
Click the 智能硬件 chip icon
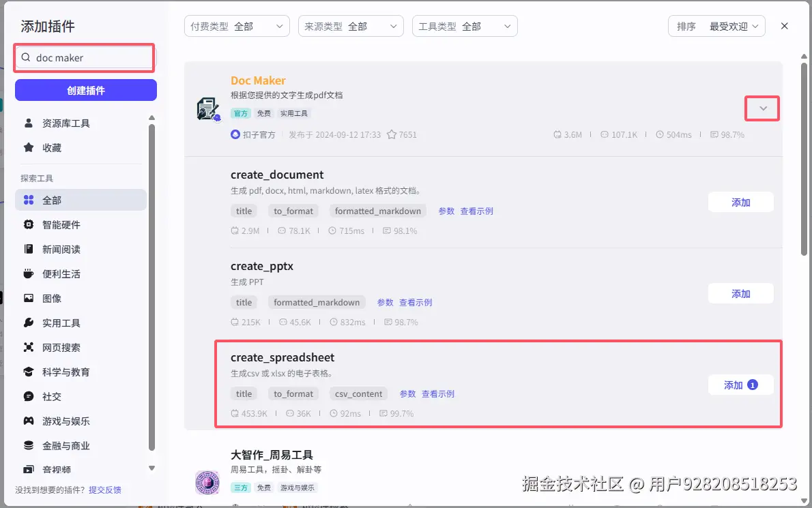[29, 224]
